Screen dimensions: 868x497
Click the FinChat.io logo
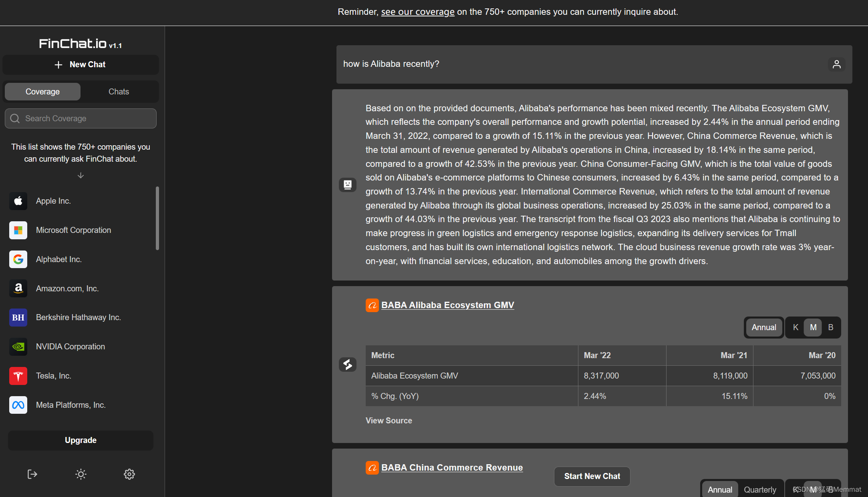pyautogui.click(x=81, y=44)
